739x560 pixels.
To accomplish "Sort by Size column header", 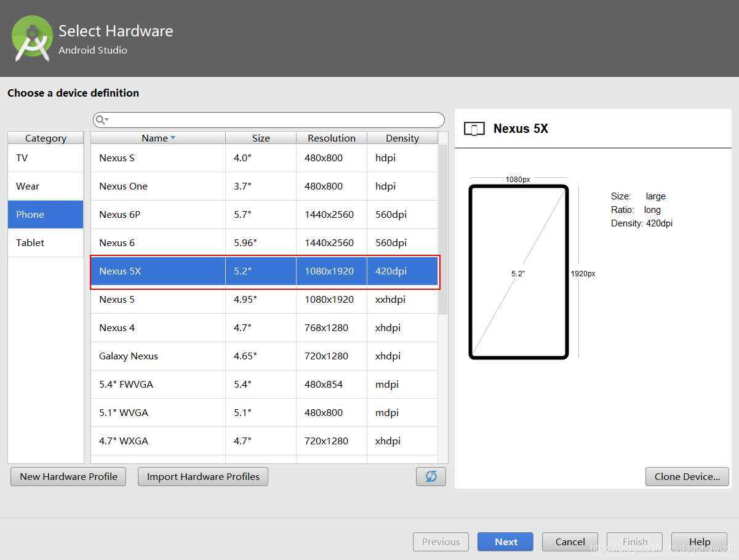I will pos(261,138).
